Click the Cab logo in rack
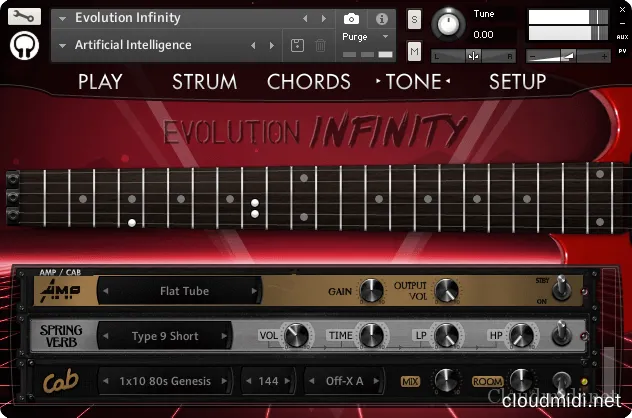The height and width of the screenshot is (418, 632). [59, 382]
